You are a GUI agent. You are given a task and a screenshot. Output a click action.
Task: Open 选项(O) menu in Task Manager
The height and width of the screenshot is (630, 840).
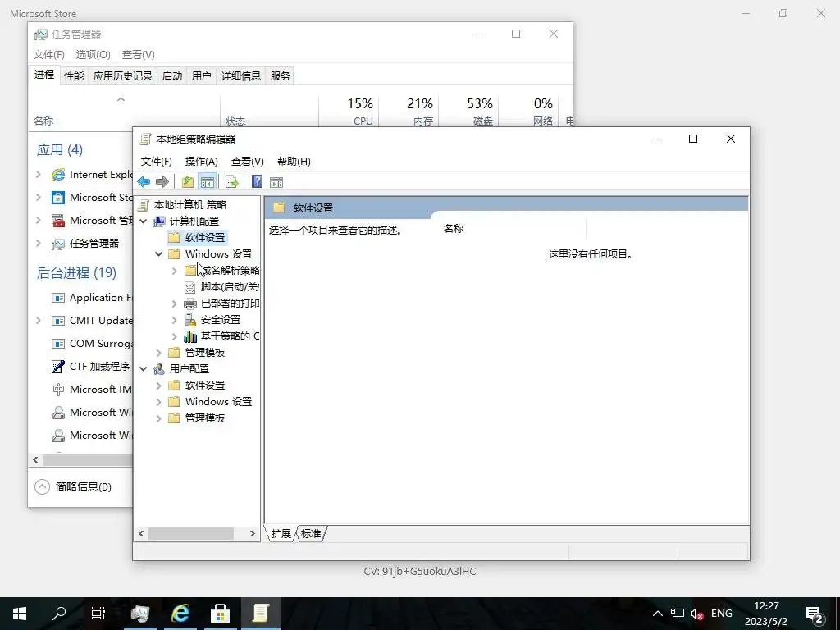pyautogui.click(x=93, y=55)
